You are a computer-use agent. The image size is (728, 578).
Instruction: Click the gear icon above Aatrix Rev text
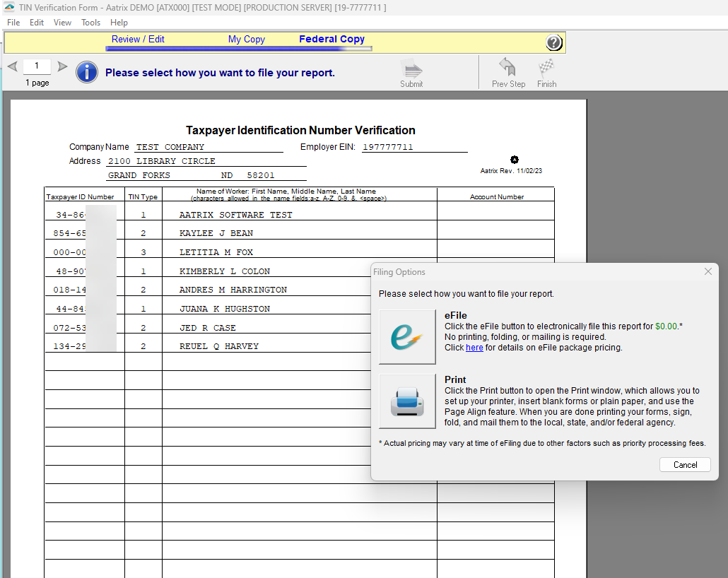tap(515, 160)
